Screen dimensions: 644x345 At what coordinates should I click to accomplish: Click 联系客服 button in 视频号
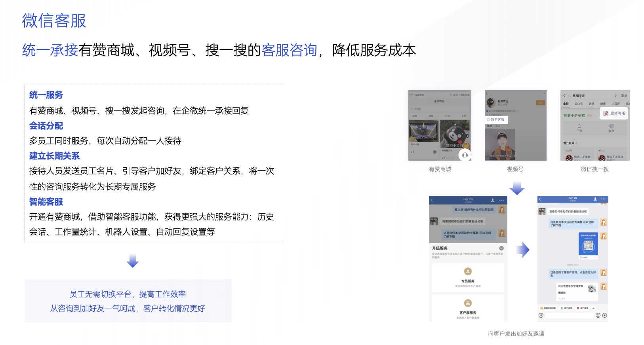click(x=496, y=119)
